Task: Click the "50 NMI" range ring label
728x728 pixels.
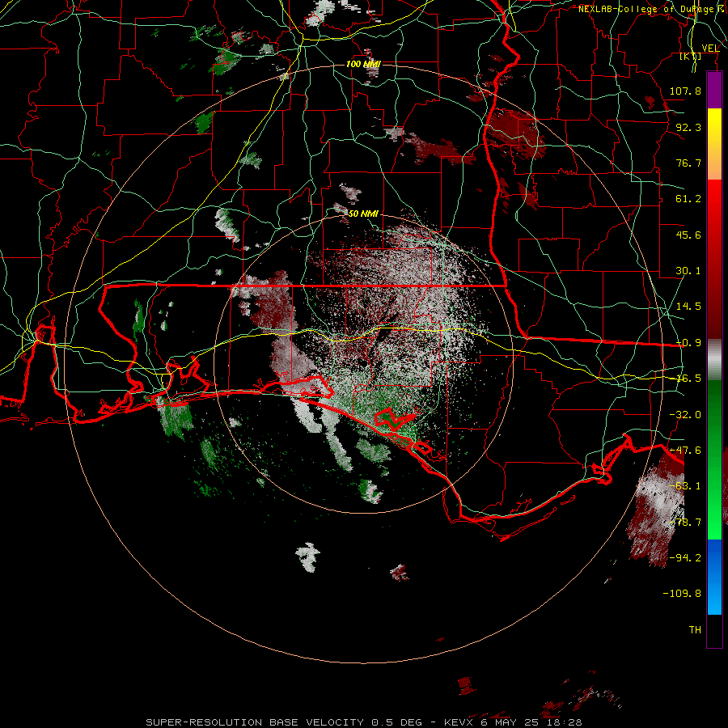Action: [363, 214]
